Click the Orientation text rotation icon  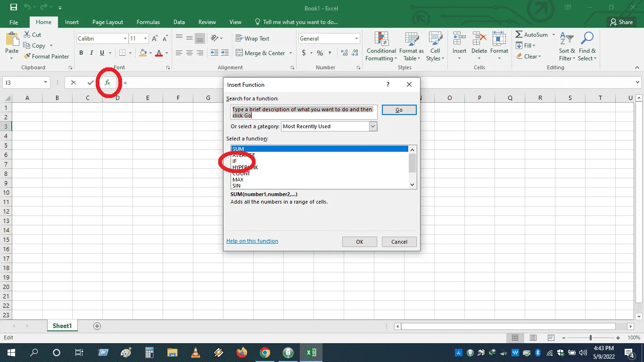(x=215, y=38)
